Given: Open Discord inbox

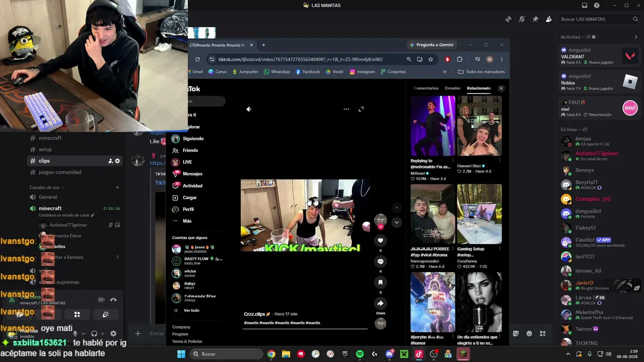Looking at the screenshot, I should [x=585, y=6].
